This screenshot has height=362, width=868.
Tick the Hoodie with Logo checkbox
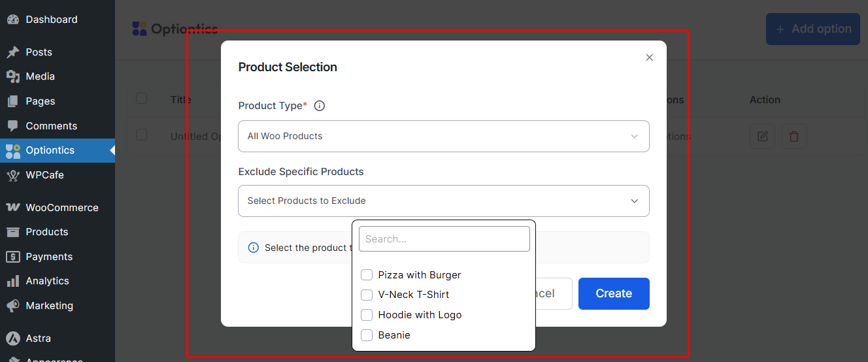[x=367, y=315]
